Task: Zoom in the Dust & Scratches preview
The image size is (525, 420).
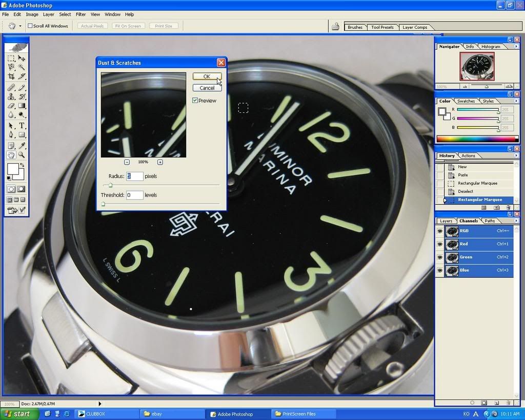Action: click(160, 162)
